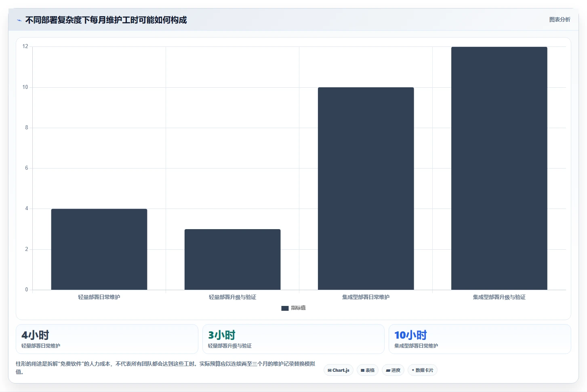Click the chart title 不同部署复杂度下每月维护工时可能如何构成

[106, 20]
